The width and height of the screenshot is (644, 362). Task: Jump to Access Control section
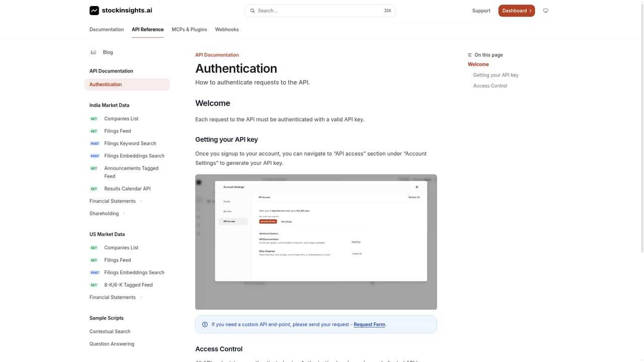pos(490,86)
